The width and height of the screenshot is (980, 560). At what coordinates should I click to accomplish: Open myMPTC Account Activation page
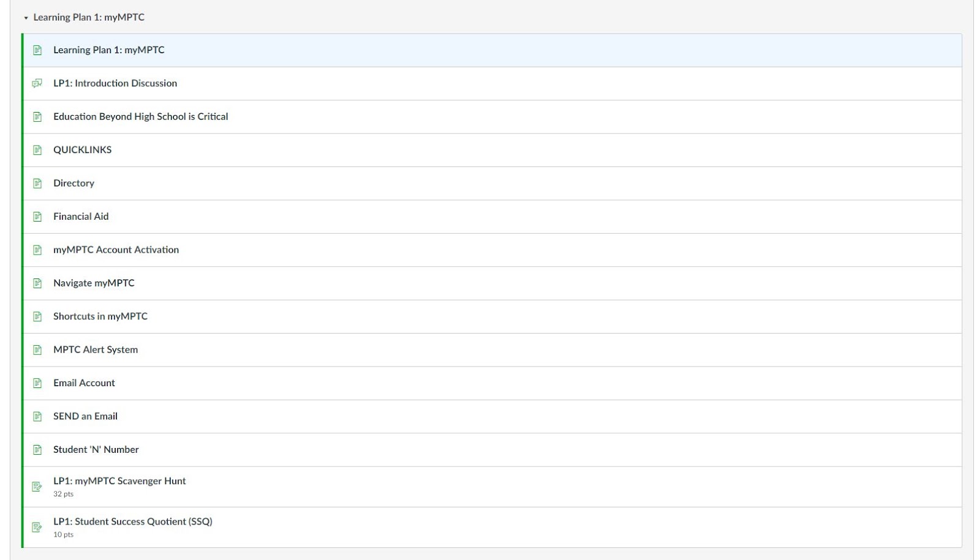116,250
